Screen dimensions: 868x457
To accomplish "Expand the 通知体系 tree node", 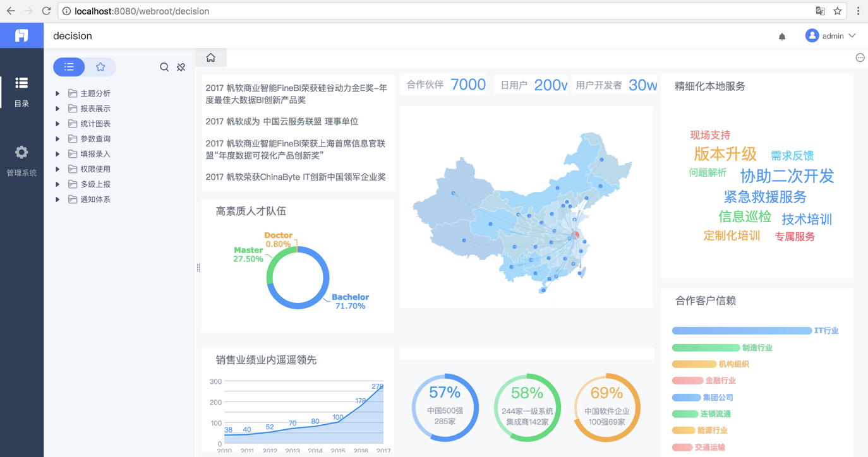I will tap(57, 199).
